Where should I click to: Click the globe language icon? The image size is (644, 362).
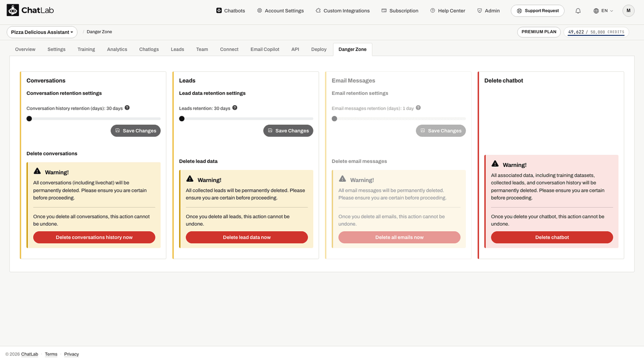(x=596, y=11)
